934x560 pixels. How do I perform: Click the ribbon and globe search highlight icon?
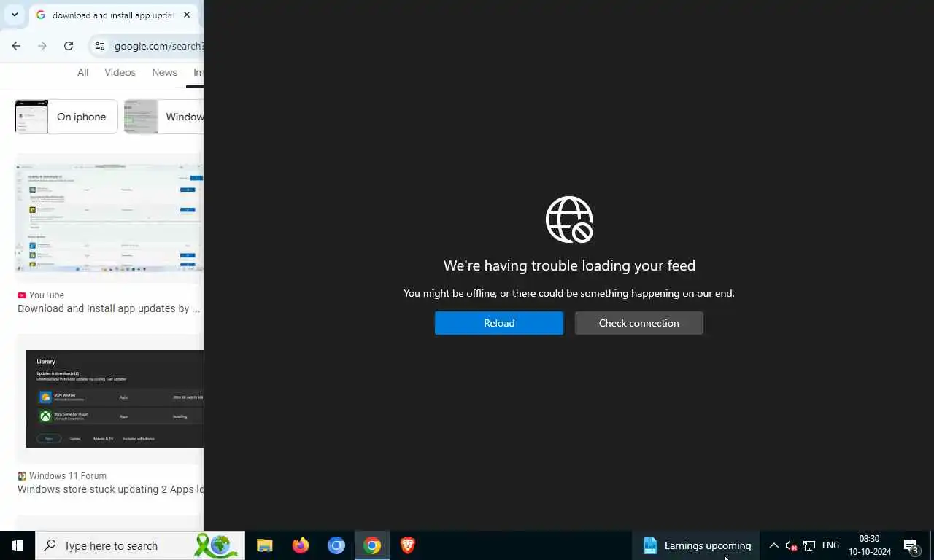click(216, 545)
